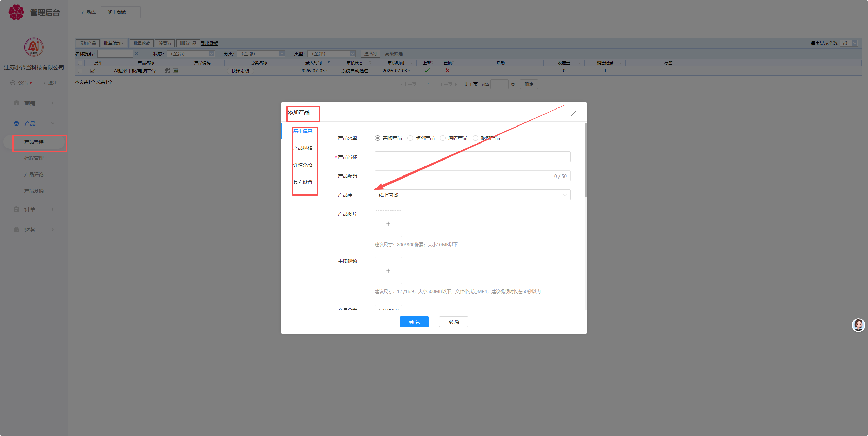Open the 公告 notices link

[x=20, y=83]
